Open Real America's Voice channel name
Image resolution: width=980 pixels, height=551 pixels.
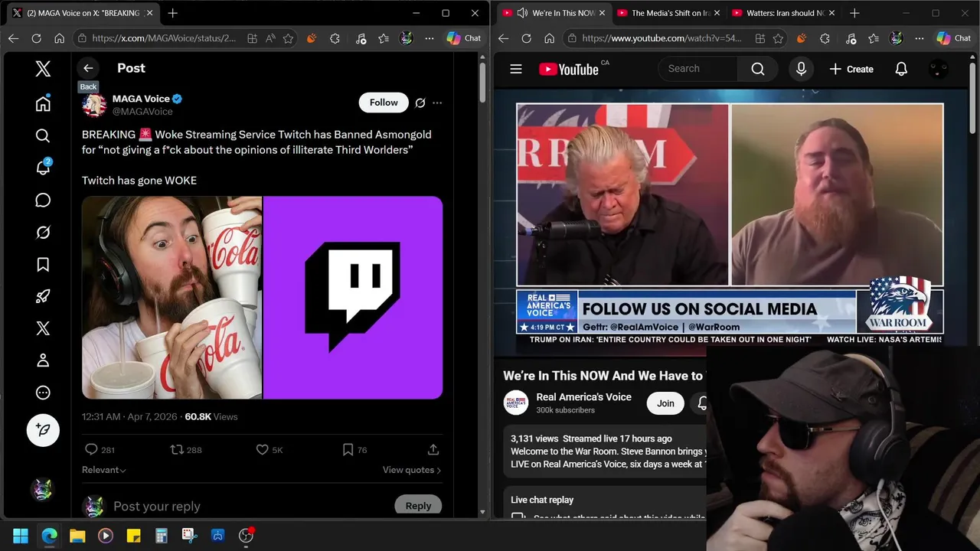583,397
